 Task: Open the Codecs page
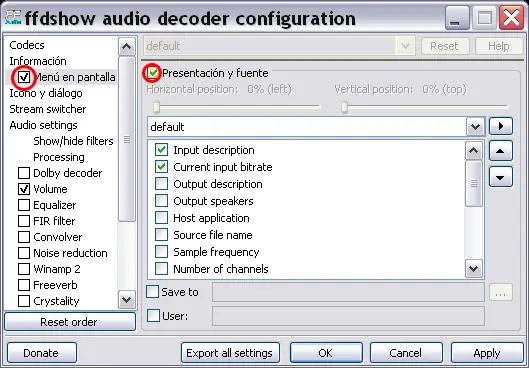point(27,45)
